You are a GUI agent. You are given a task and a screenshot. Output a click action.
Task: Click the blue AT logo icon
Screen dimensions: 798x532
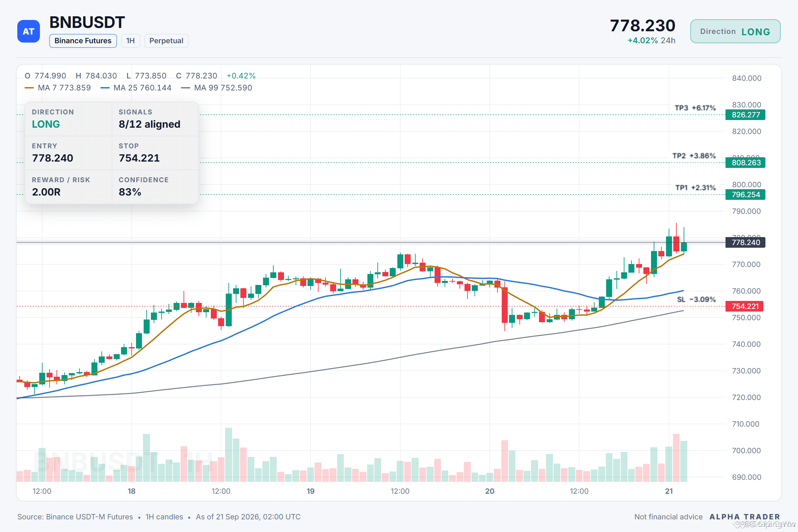coord(29,31)
